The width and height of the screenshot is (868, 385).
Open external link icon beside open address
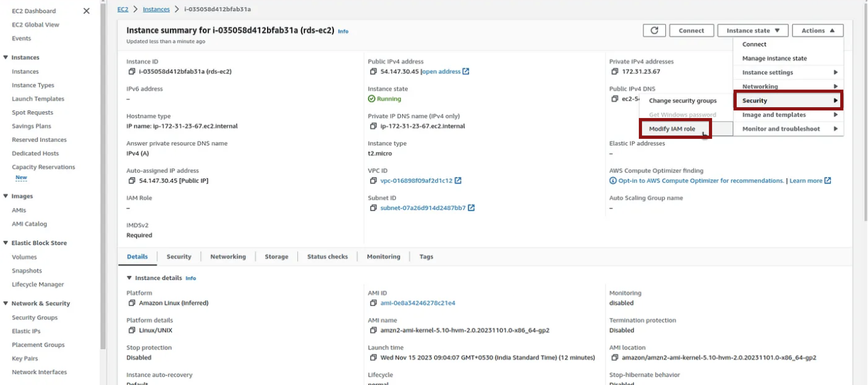click(465, 71)
